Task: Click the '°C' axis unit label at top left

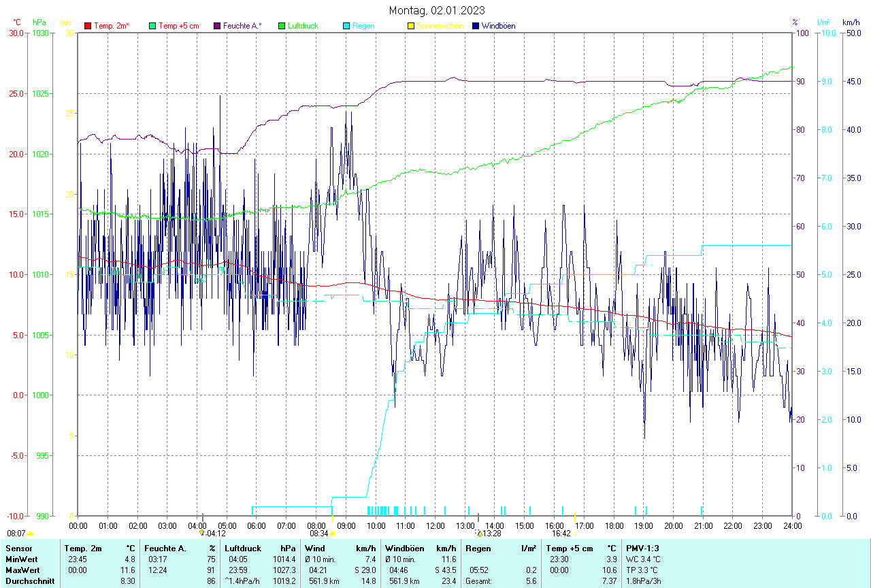Action: coord(17,22)
